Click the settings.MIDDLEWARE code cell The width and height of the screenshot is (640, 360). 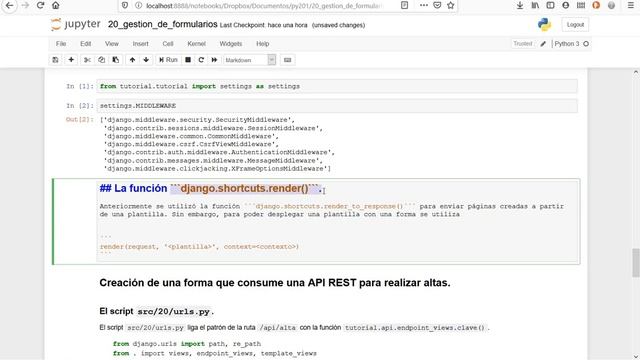click(337, 106)
